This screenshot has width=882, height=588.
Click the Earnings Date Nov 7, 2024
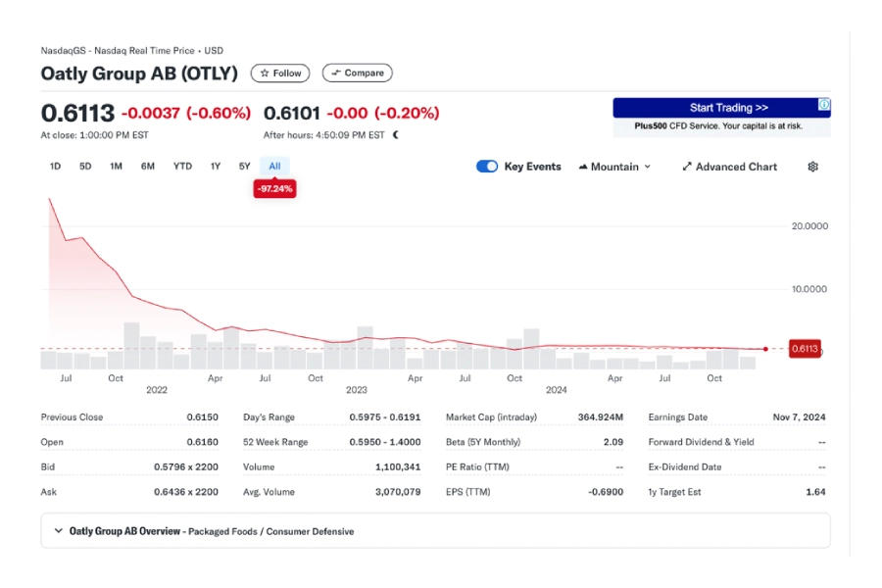tap(799, 416)
